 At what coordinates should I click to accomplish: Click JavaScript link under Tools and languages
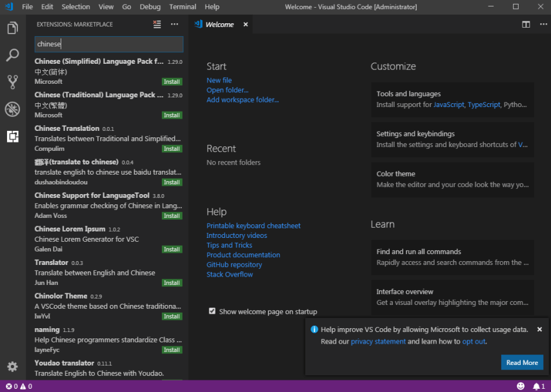click(448, 104)
